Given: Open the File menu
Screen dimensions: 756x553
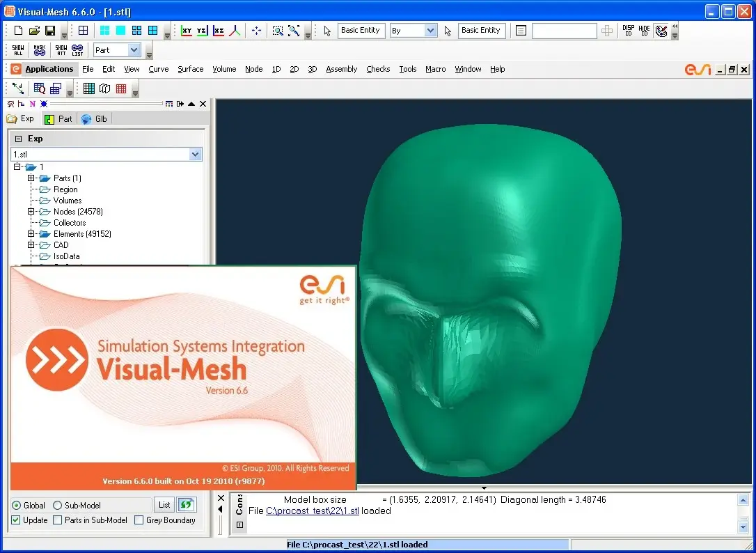Looking at the screenshot, I should pos(88,69).
